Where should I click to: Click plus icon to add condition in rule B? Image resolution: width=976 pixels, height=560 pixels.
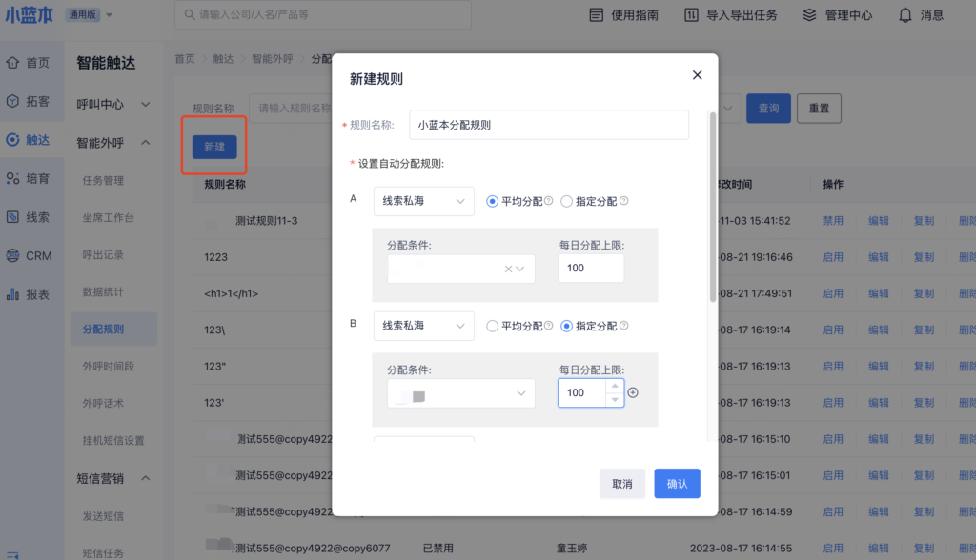633,392
